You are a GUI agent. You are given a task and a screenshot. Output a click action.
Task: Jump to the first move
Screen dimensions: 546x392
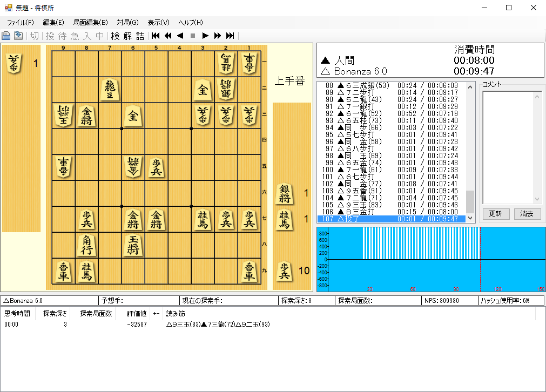point(156,36)
